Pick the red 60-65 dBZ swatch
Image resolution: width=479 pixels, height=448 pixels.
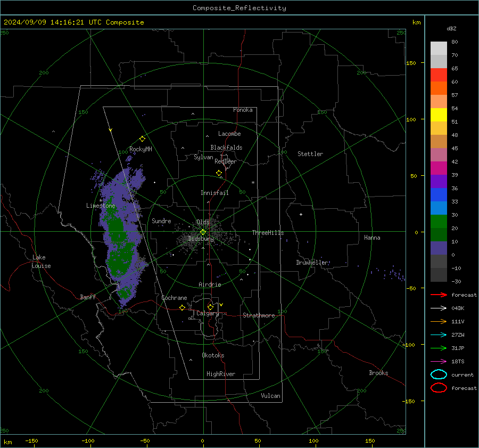439,75
